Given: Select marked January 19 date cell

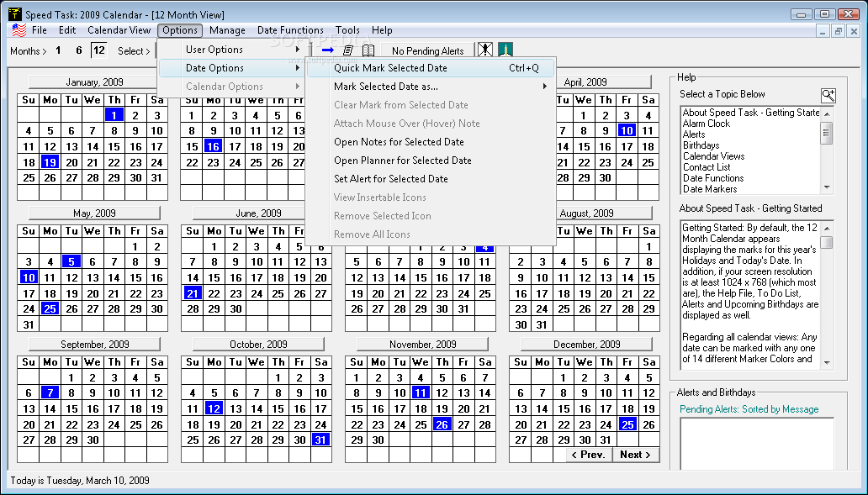Looking at the screenshot, I should (50, 162).
